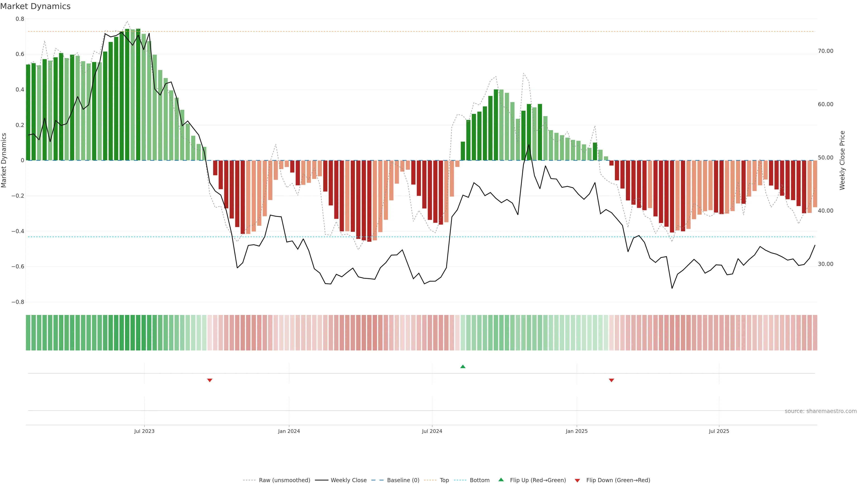Click the Market Dynamics chart title
The width and height of the screenshot is (868, 488).
35,6
